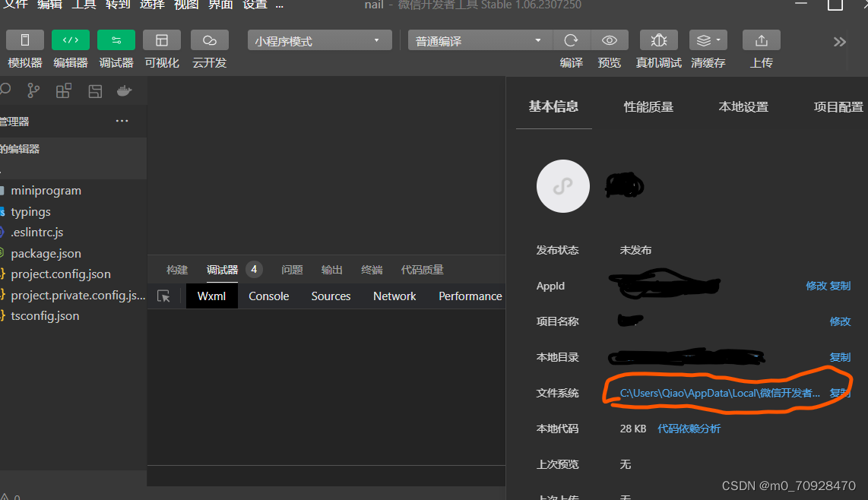
Task: Toggle the simulator (模拟器) panel button
Action: 25,40
